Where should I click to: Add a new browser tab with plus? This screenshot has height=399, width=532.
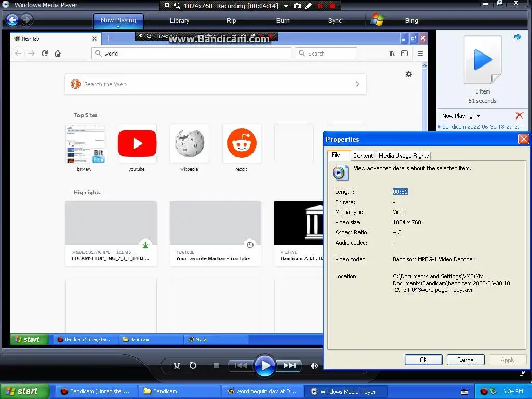pyautogui.click(x=108, y=38)
